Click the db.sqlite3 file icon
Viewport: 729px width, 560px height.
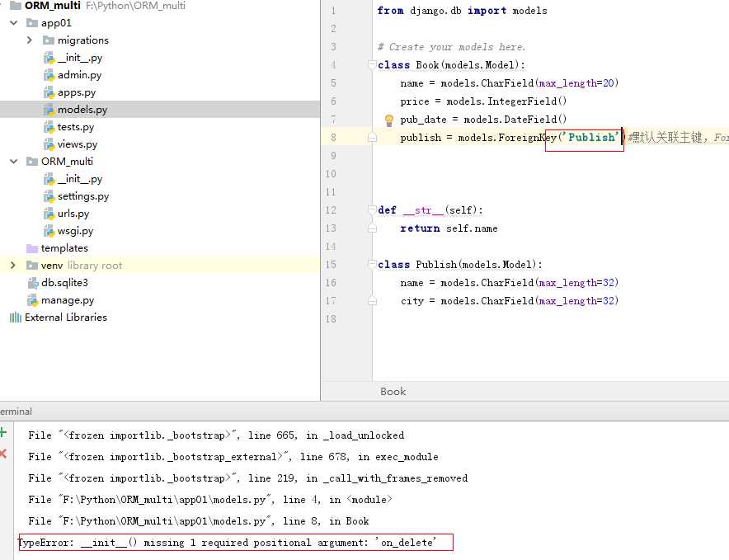(32, 283)
